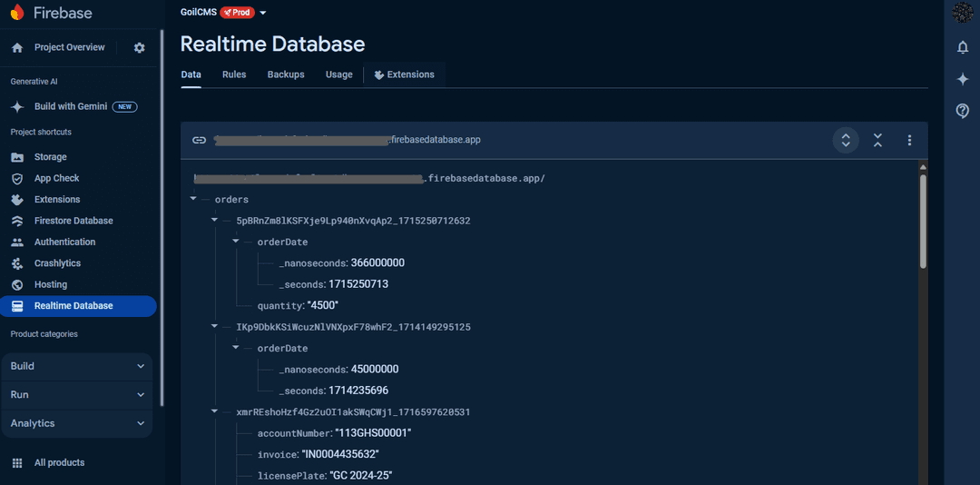The width and height of the screenshot is (980, 485).
Task: Click the NEW badge beside Build with Gemini
Action: click(124, 107)
